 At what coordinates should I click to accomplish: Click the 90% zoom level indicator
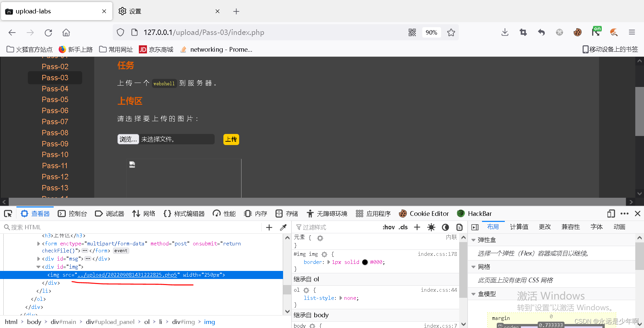431,33
